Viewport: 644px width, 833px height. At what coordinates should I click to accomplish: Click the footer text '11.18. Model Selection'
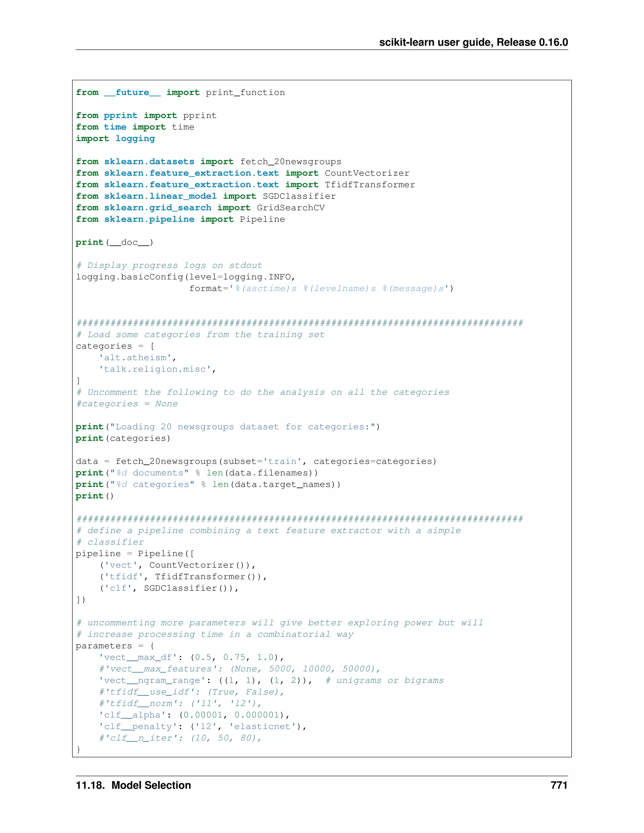pos(134,785)
